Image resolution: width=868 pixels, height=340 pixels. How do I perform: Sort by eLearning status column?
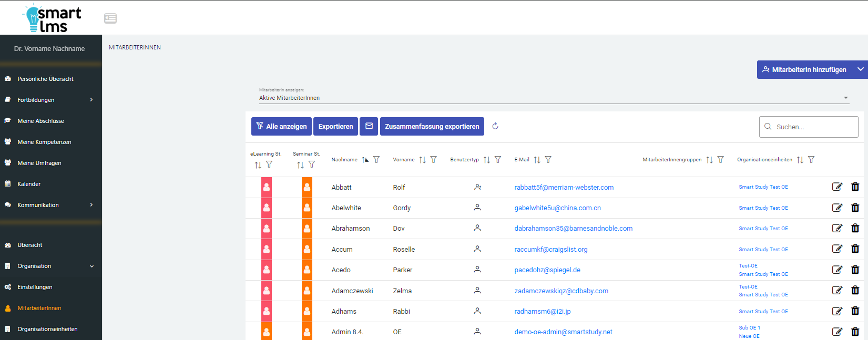pyautogui.click(x=258, y=165)
